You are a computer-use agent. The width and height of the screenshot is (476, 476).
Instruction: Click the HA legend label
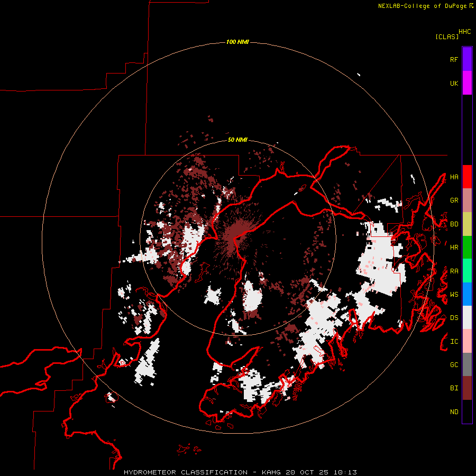pos(454,177)
